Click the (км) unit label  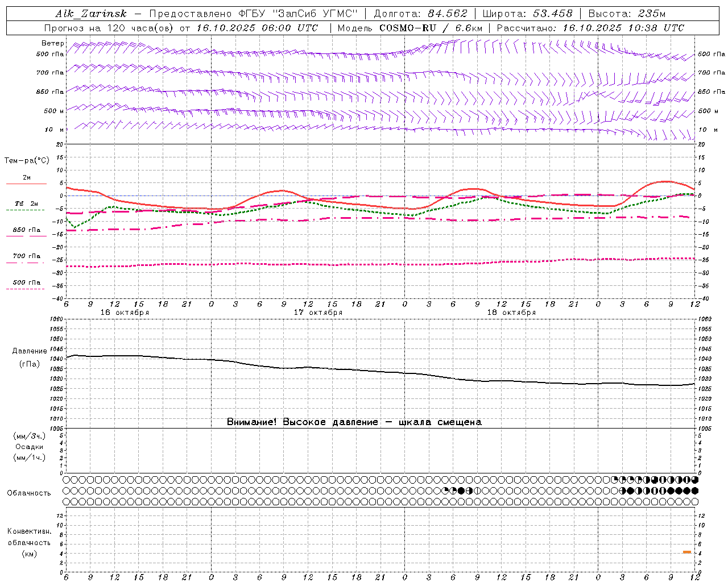(29, 554)
